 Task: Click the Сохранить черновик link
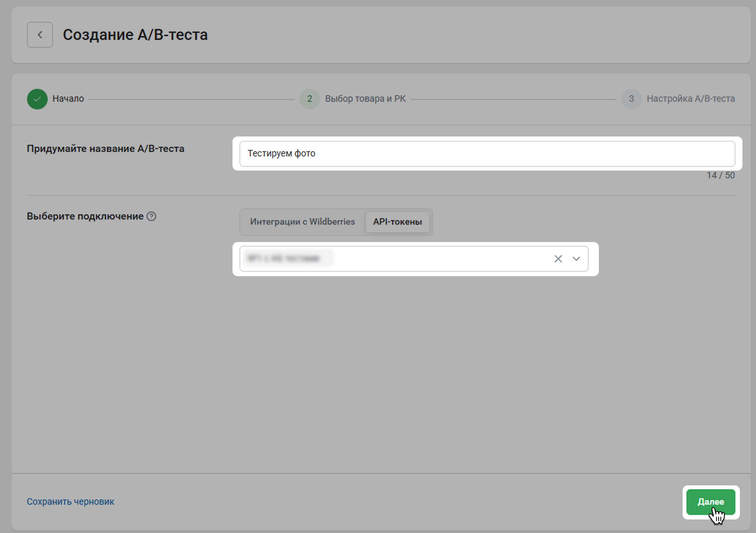71,501
